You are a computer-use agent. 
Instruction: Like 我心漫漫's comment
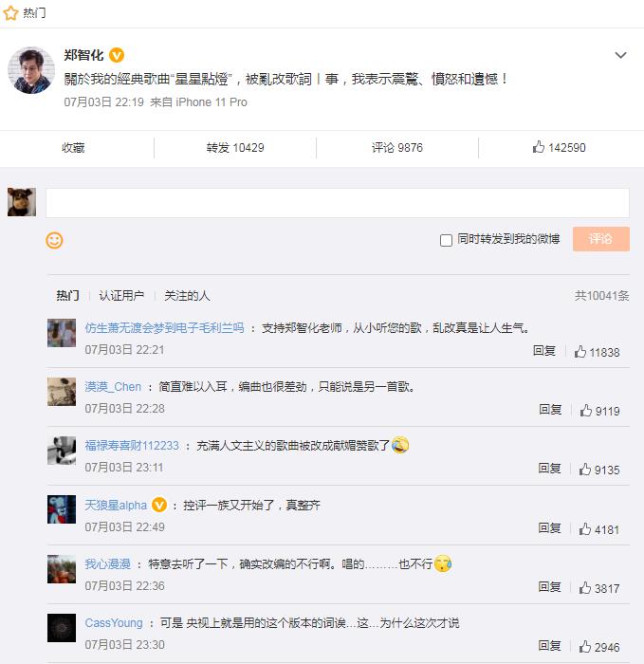tap(586, 588)
